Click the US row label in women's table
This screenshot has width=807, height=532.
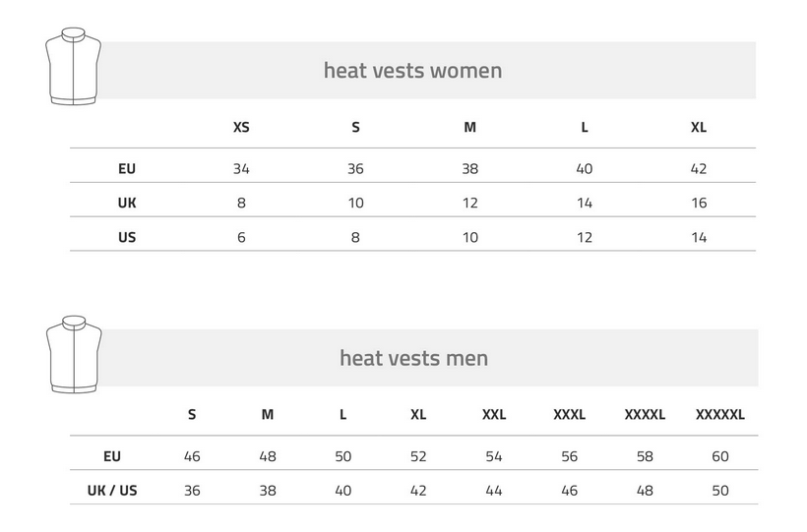coord(127,237)
